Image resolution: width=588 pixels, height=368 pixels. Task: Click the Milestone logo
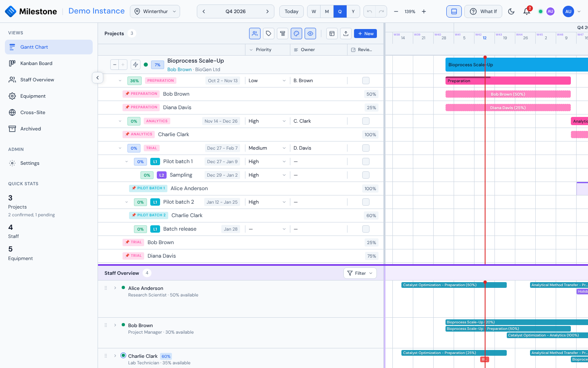point(31,11)
